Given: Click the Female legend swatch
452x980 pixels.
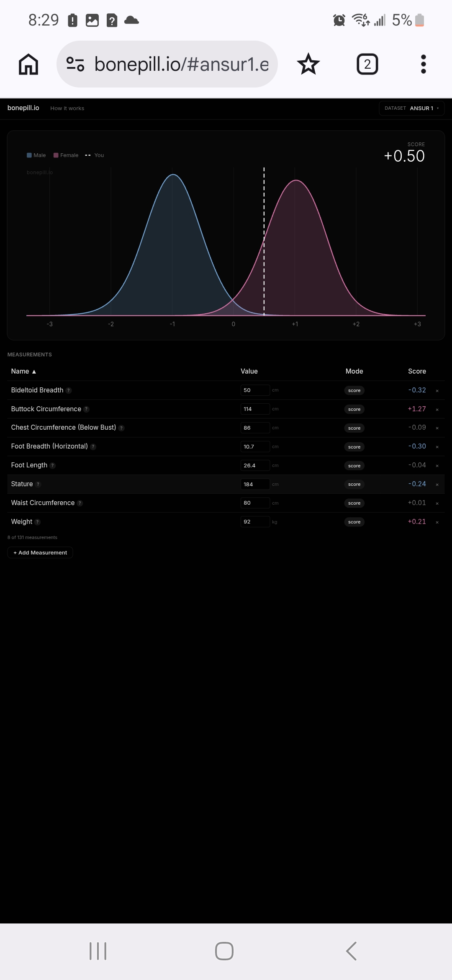Looking at the screenshot, I should (x=56, y=155).
